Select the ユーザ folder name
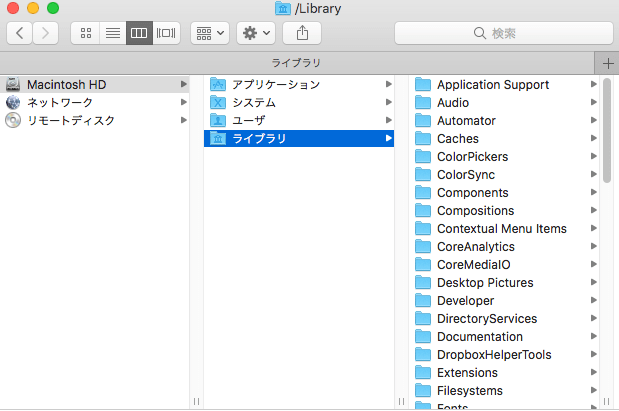619x411 pixels. 249,120
